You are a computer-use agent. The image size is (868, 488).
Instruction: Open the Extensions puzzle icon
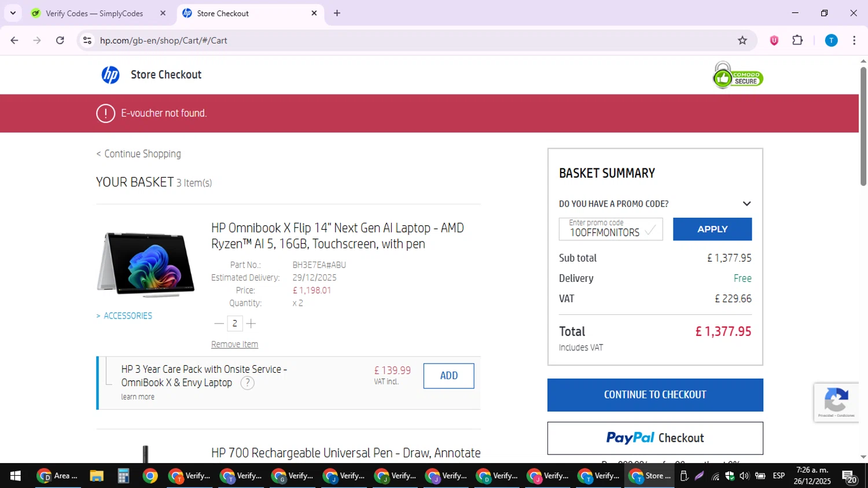point(797,41)
